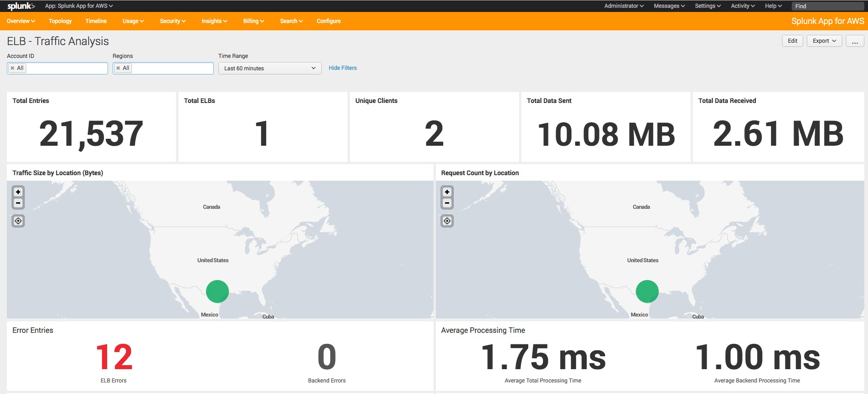
Task: Expand the Overview nav menu
Action: pyautogui.click(x=21, y=21)
